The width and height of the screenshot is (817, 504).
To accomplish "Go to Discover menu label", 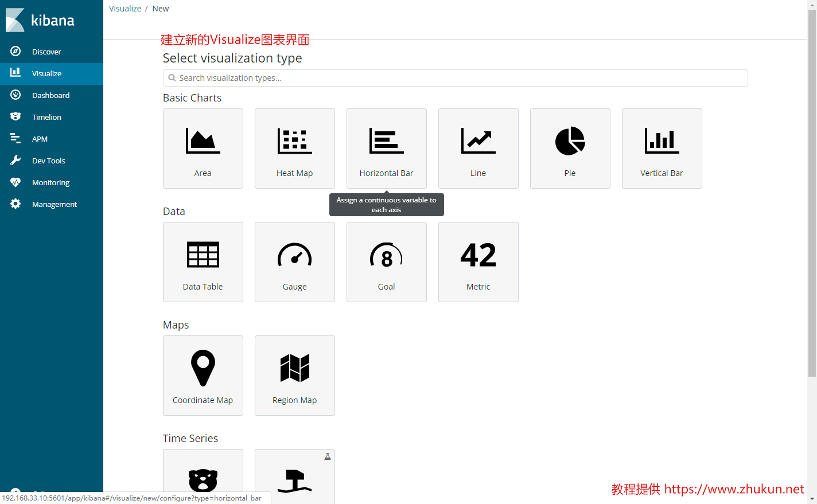I will [46, 52].
